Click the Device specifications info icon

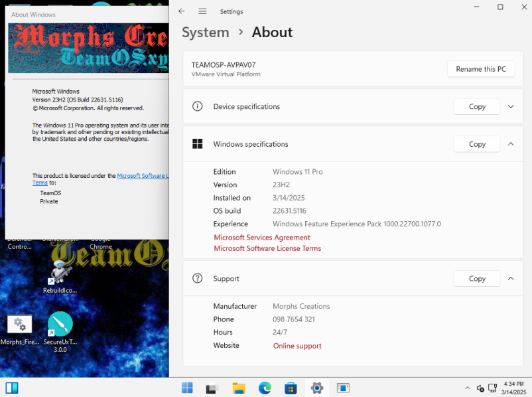[198, 106]
